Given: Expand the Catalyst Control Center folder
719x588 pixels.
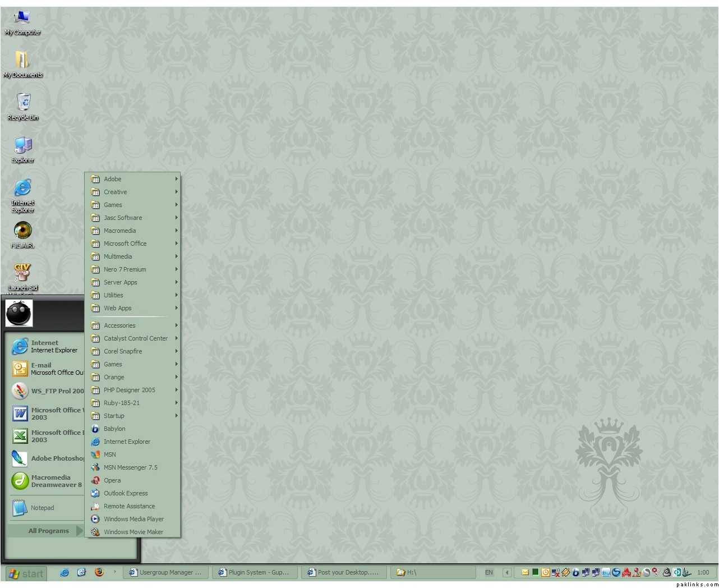Looking at the screenshot, I should (x=135, y=338).
